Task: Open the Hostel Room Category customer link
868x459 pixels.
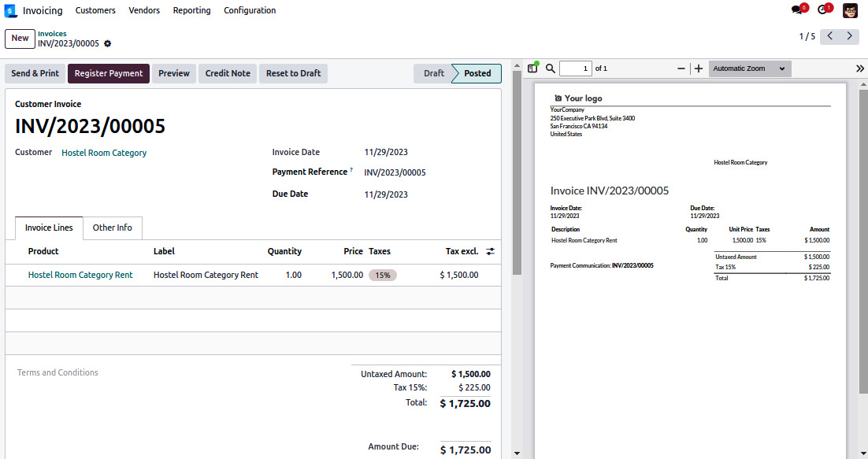Action: click(x=104, y=153)
